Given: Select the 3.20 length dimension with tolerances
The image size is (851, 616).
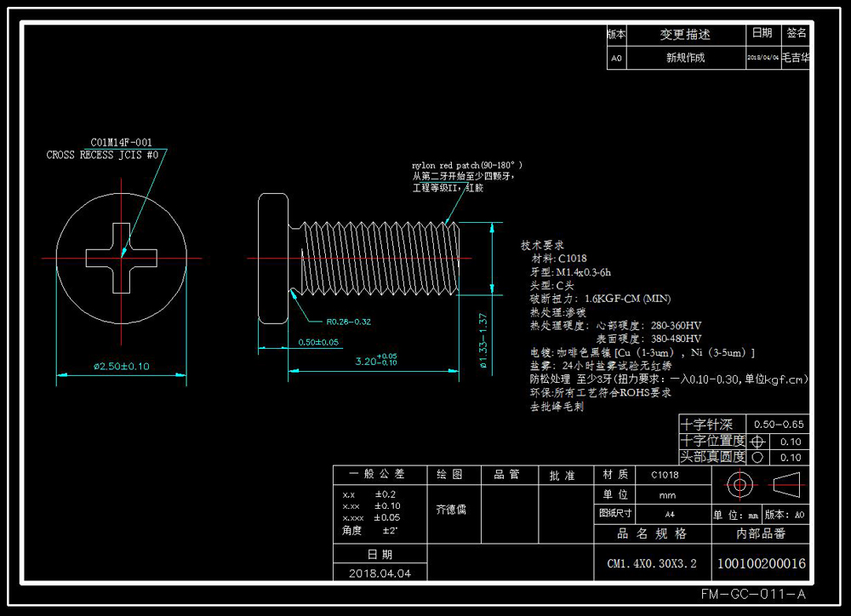Looking at the screenshot, I should [376, 360].
